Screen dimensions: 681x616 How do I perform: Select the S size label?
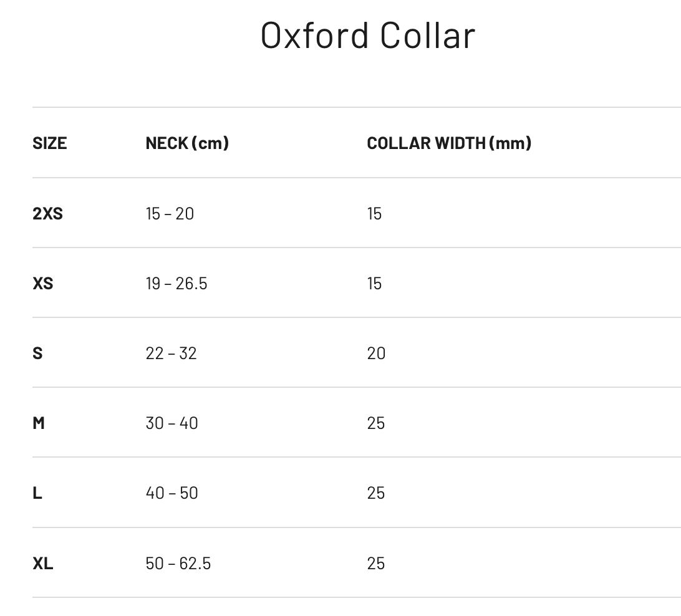[37, 353]
